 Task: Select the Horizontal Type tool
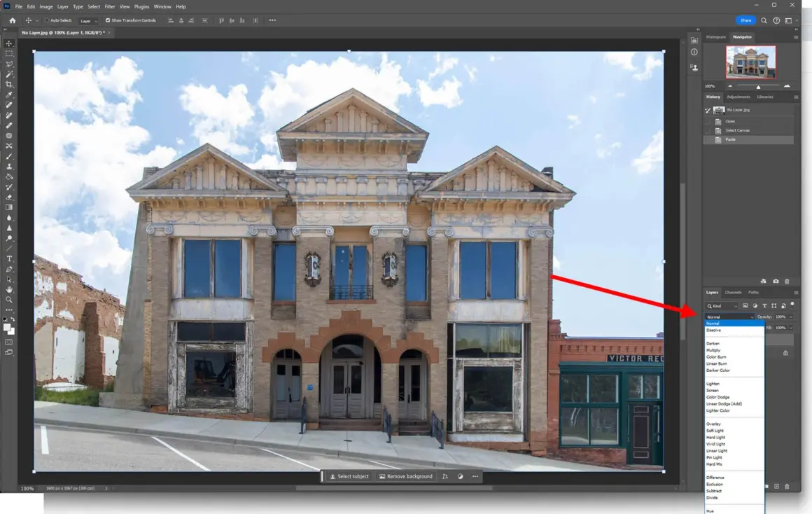pos(9,259)
